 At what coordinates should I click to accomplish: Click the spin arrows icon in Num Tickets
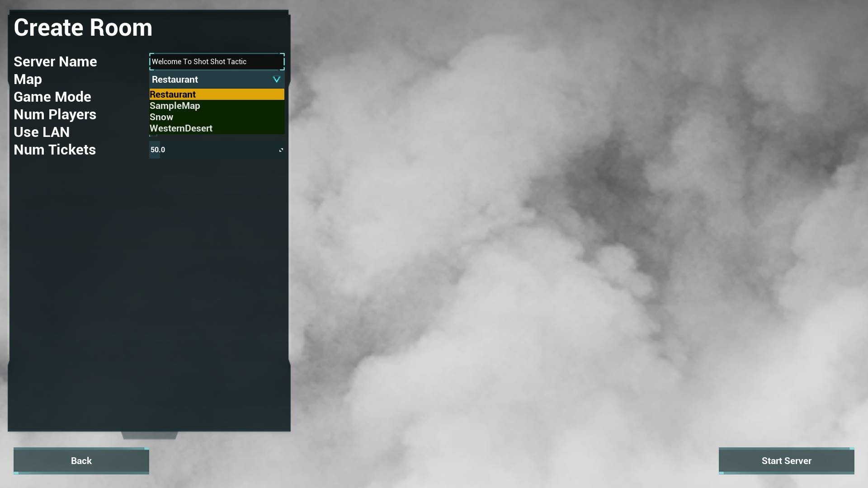tap(281, 150)
